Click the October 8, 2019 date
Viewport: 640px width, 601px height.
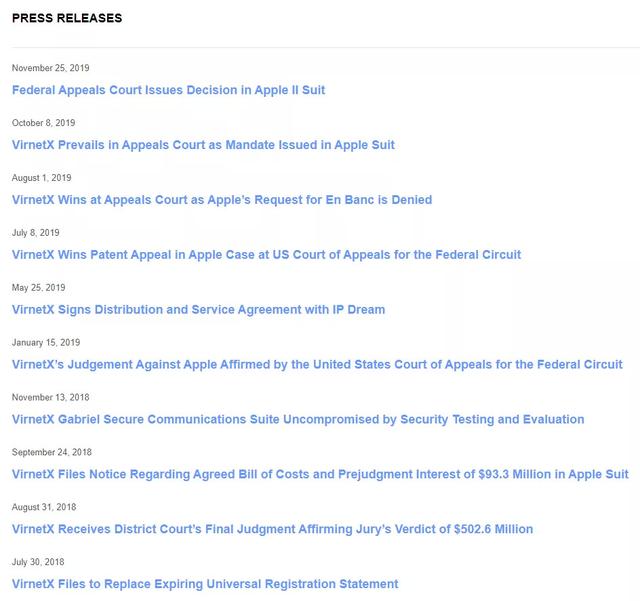click(43, 123)
